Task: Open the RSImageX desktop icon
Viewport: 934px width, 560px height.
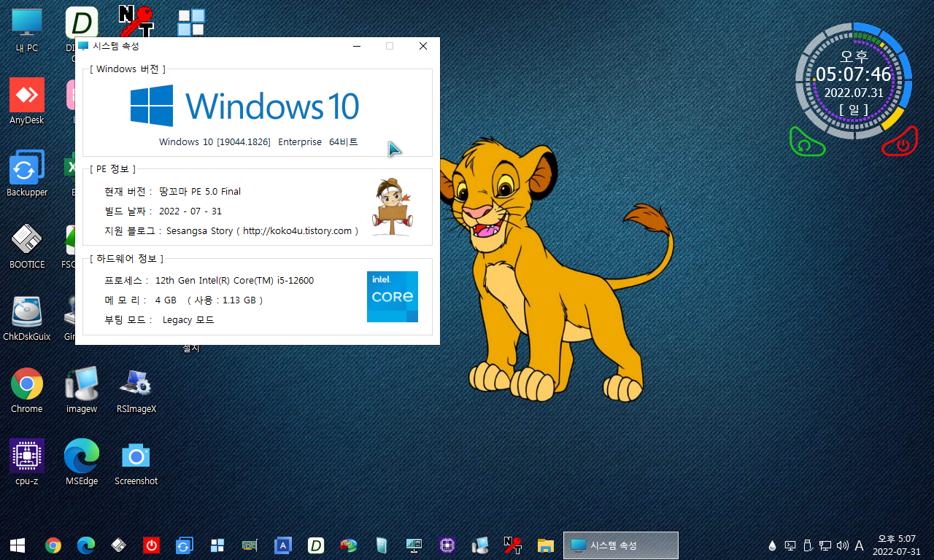Action: pos(136,390)
